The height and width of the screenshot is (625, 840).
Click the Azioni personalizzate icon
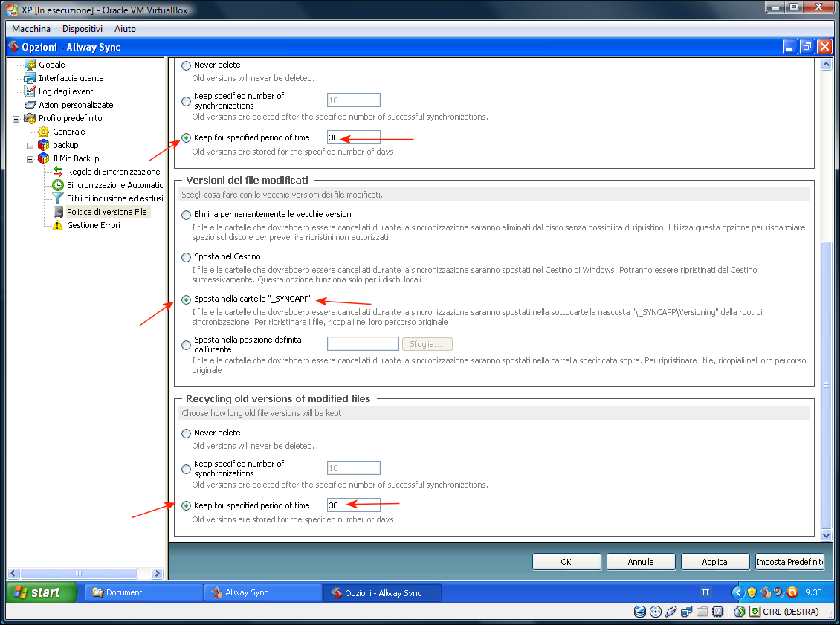pos(30,105)
